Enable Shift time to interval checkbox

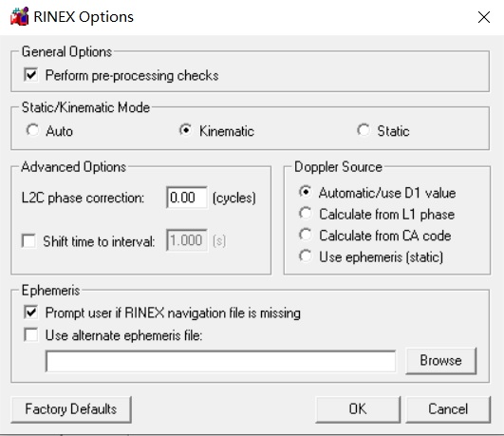(28, 240)
